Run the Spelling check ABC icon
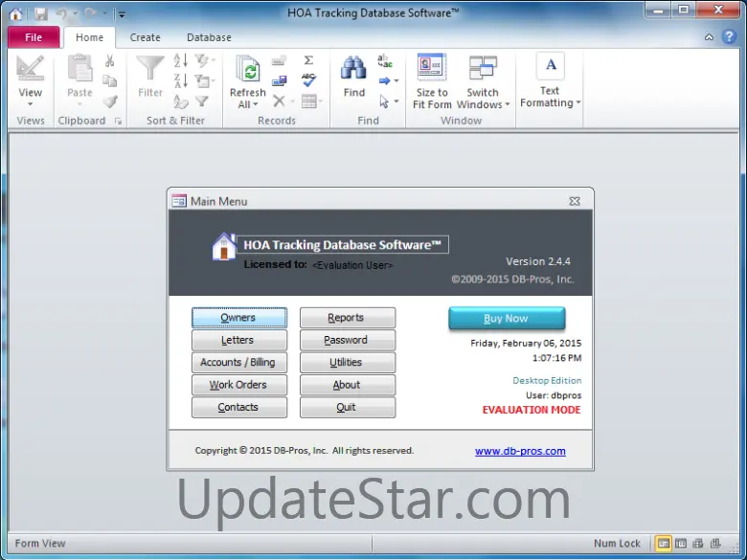 [308, 79]
